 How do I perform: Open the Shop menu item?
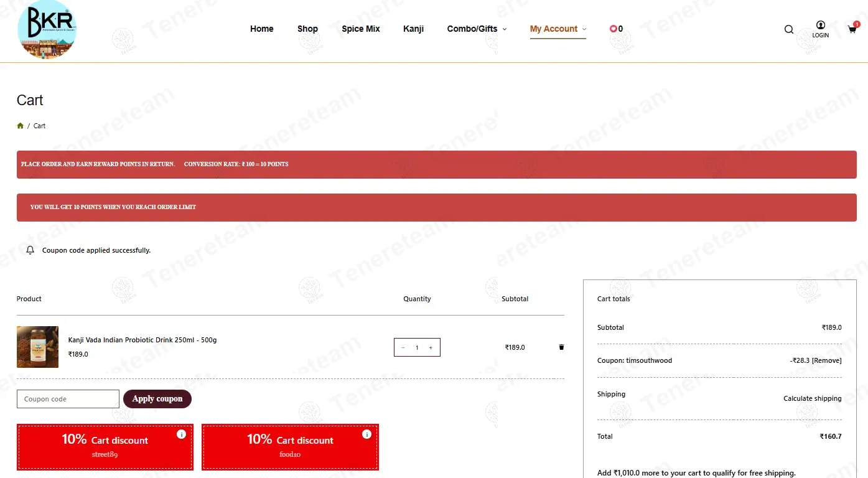[x=307, y=29]
